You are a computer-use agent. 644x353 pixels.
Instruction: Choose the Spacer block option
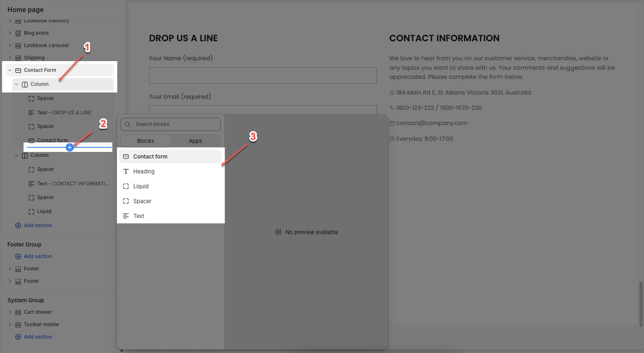(x=170, y=201)
